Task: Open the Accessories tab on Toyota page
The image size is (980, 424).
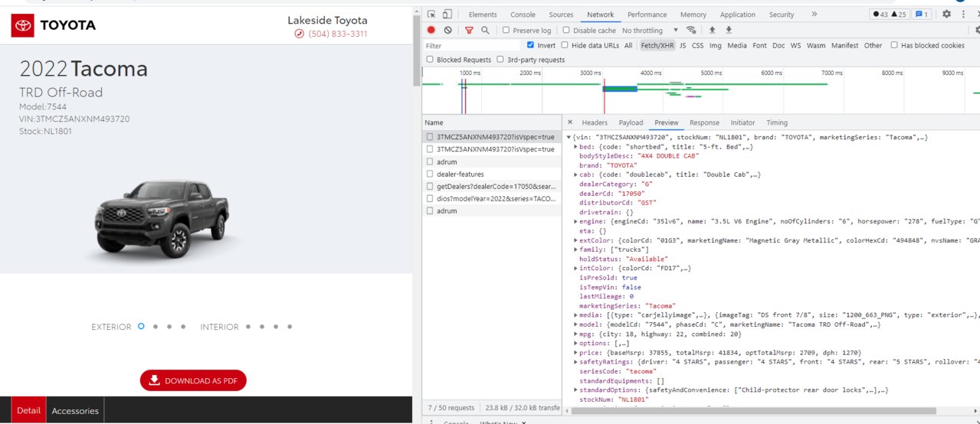Action: [75, 410]
